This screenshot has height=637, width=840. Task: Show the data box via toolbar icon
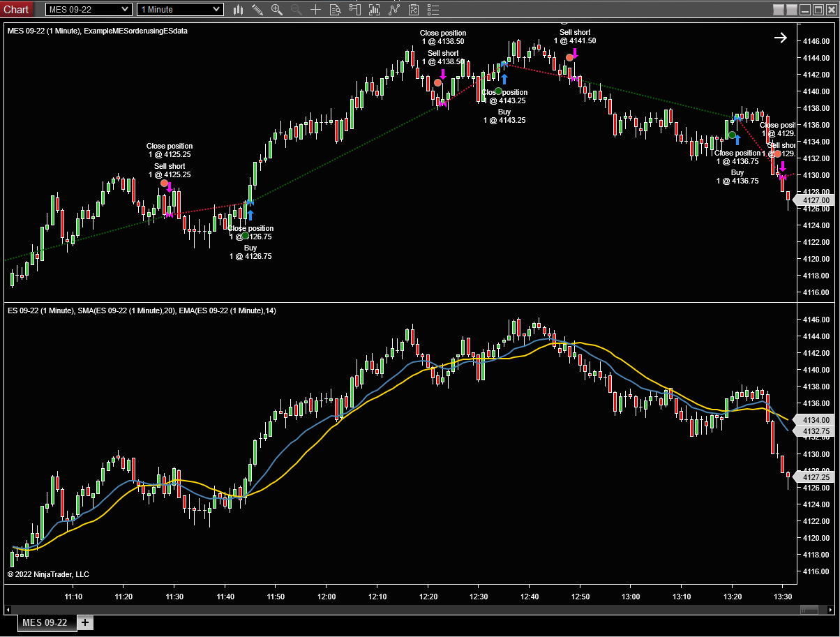(336, 9)
